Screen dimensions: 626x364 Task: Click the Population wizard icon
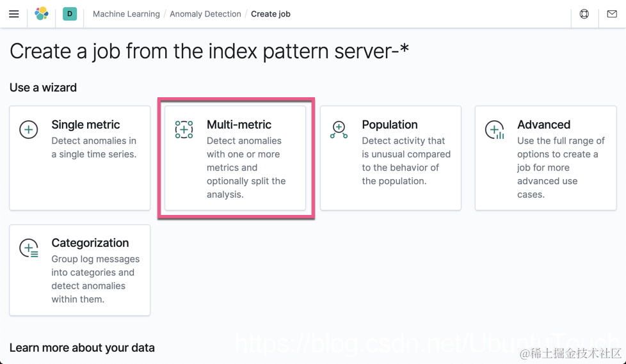[x=339, y=130]
